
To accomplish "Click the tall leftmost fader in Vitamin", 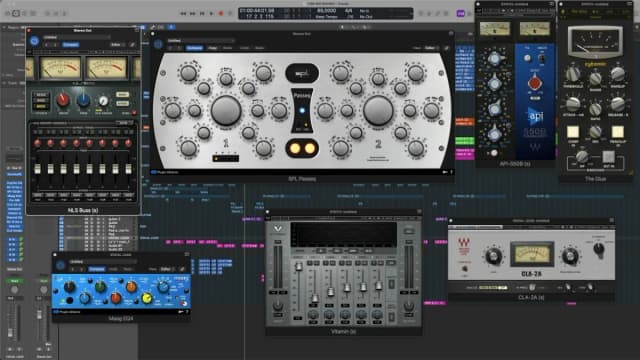I will pyautogui.click(x=299, y=267).
